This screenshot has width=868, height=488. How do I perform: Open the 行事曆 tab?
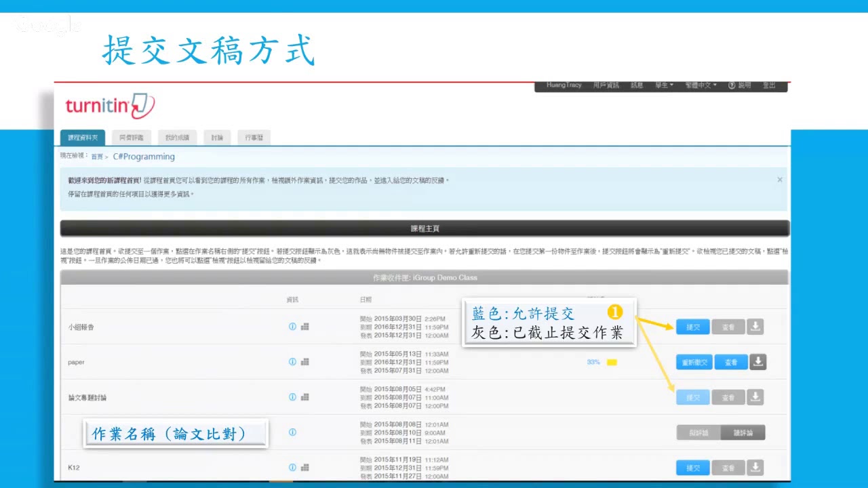click(x=254, y=138)
